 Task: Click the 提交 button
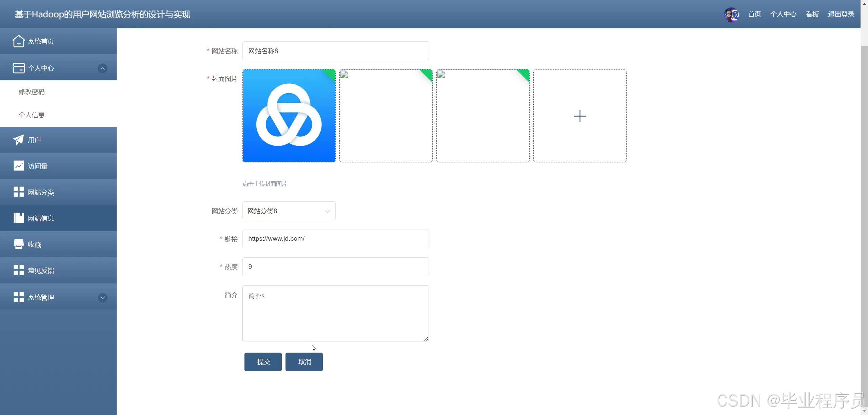263,362
